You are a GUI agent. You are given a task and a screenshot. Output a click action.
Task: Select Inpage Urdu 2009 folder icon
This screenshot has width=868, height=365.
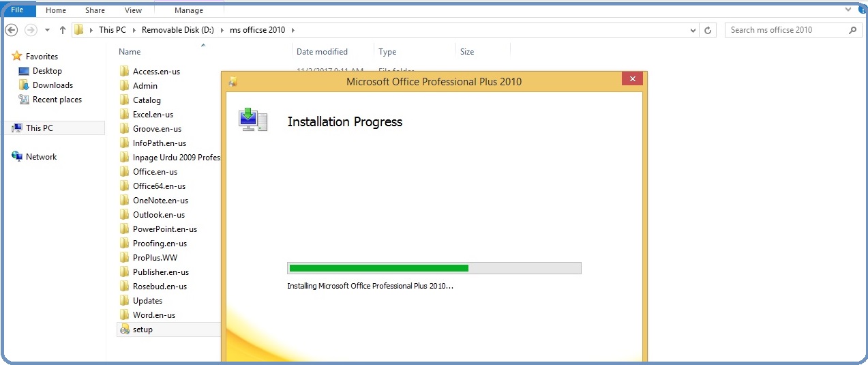pyautogui.click(x=124, y=157)
